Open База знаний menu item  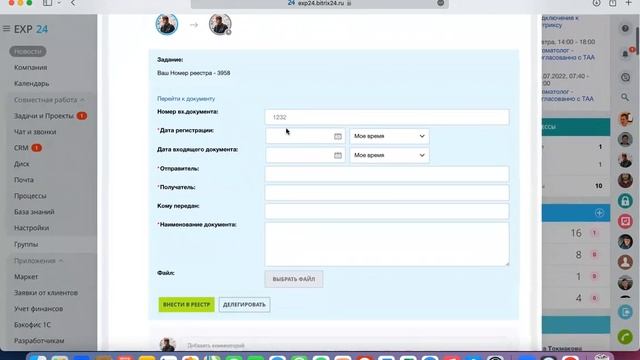pyautogui.click(x=34, y=212)
